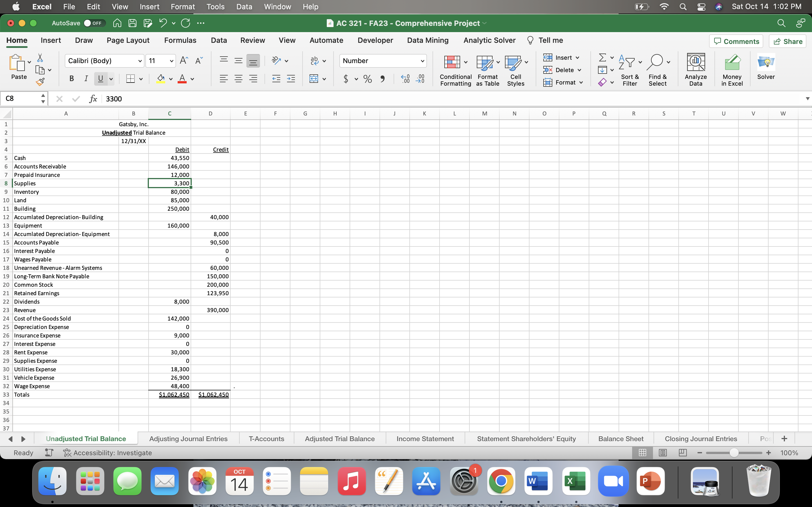
Task: Click the Share button
Action: coord(788,41)
